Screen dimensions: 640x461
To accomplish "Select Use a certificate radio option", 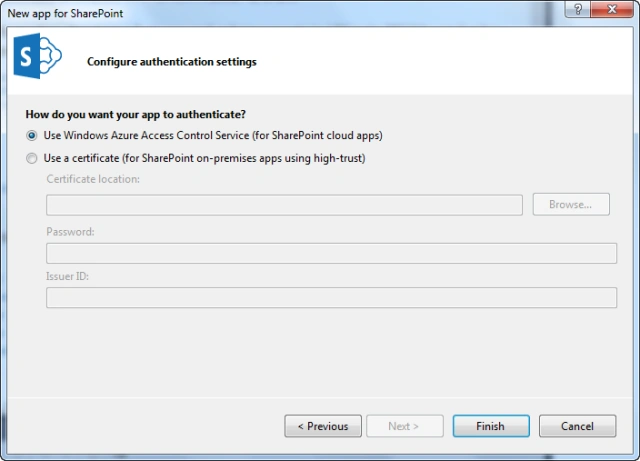I will pos(31,158).
